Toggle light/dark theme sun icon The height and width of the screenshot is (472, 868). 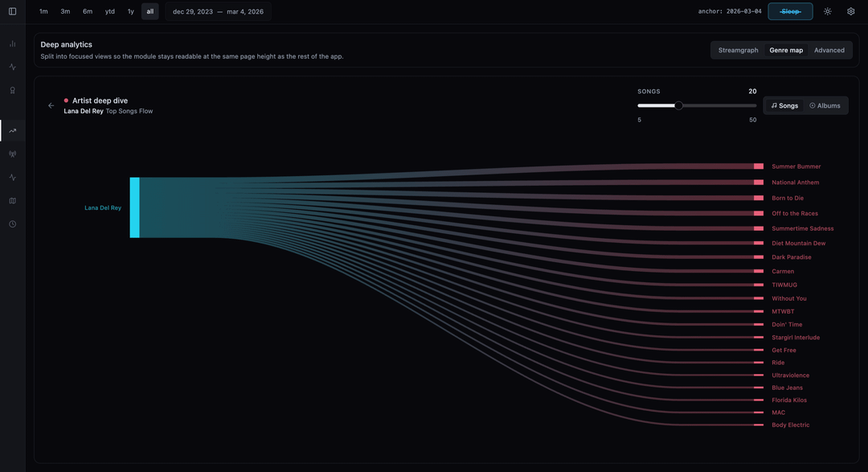click(x=828, y=11)
